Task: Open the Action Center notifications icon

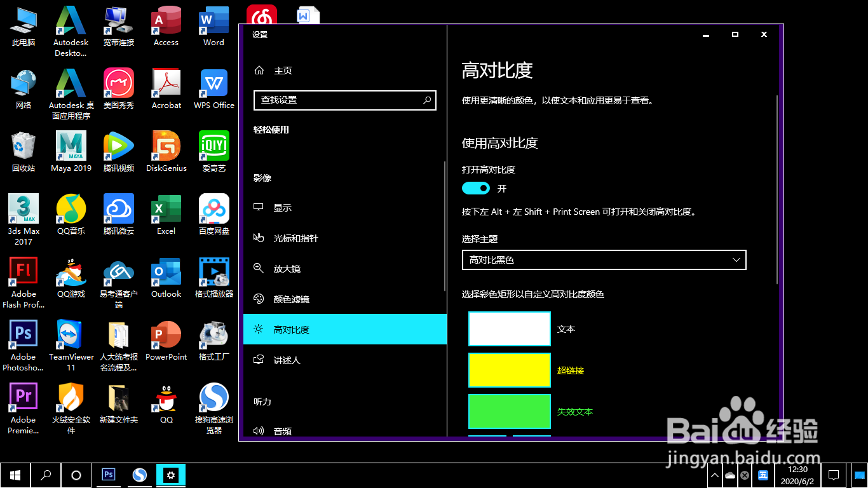Action: pyautogui.click(x=834, y=475)
